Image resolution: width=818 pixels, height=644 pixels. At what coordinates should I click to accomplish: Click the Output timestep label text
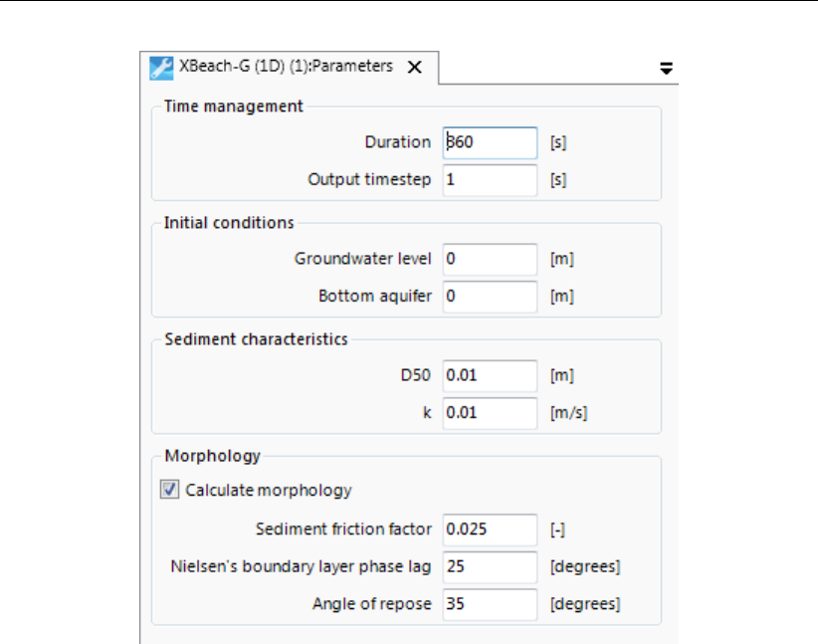pos(369,179)
